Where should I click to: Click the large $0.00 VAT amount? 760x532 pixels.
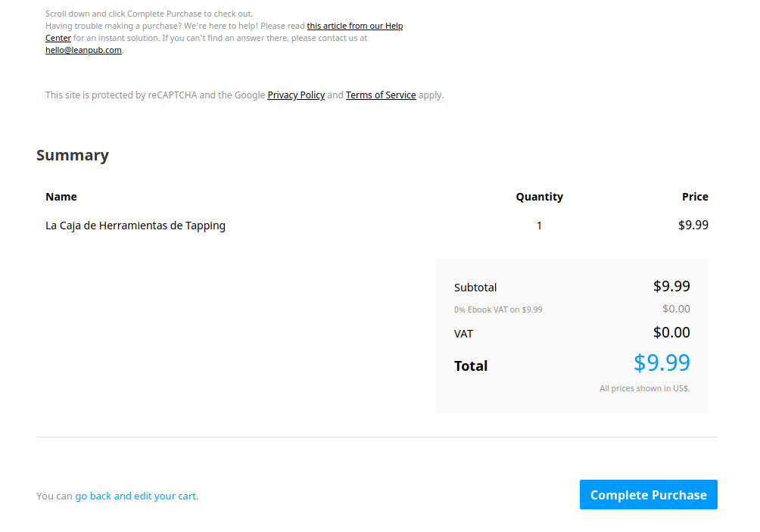[671, 332]
